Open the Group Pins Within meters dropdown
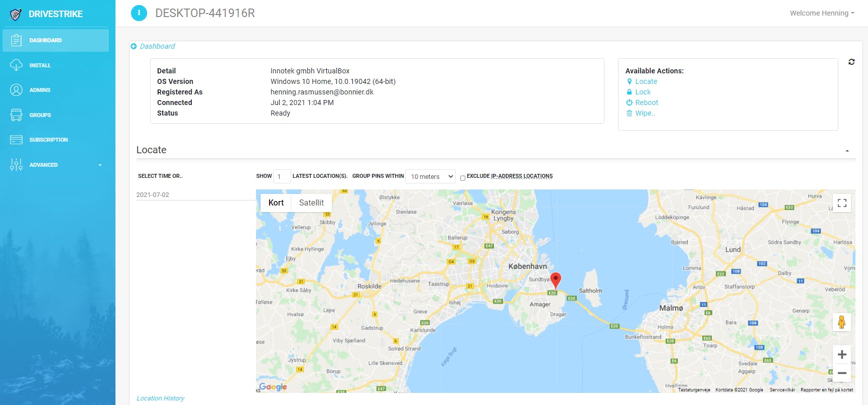 (430, 176)
